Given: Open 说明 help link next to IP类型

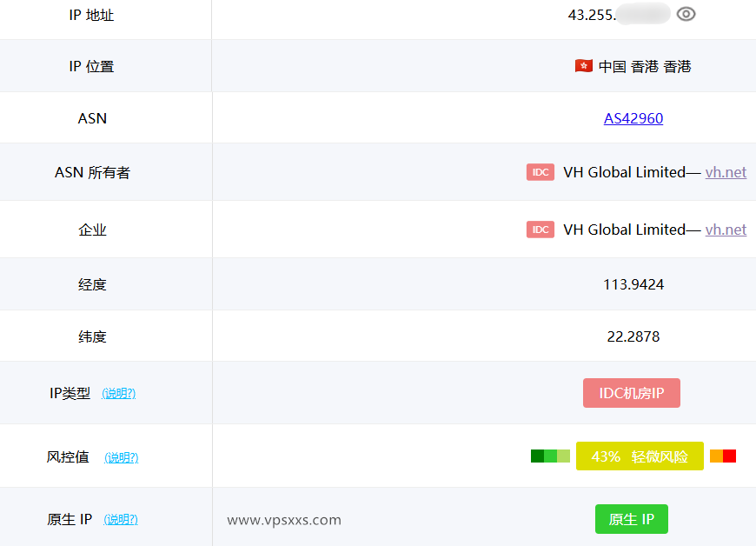Looking at the screenshot, I should 119,393.
